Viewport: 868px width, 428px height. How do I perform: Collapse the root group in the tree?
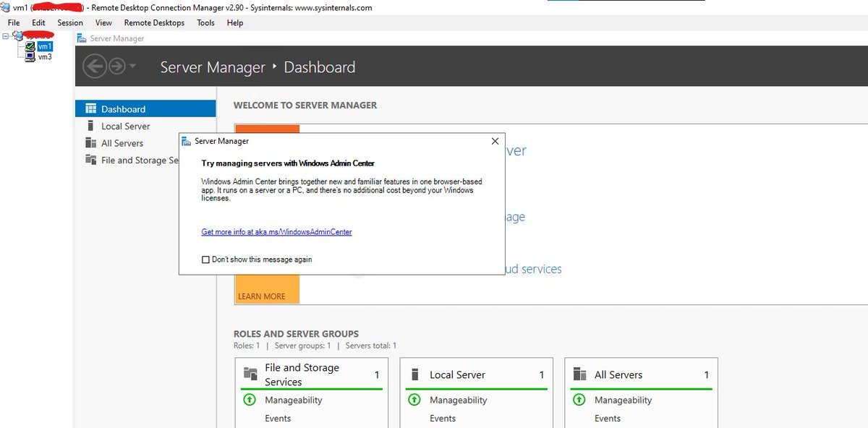(6, 35)
